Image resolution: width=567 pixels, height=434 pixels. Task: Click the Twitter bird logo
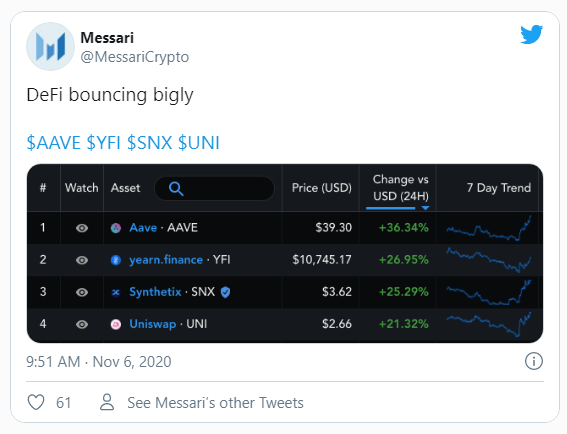pos(532,34)
